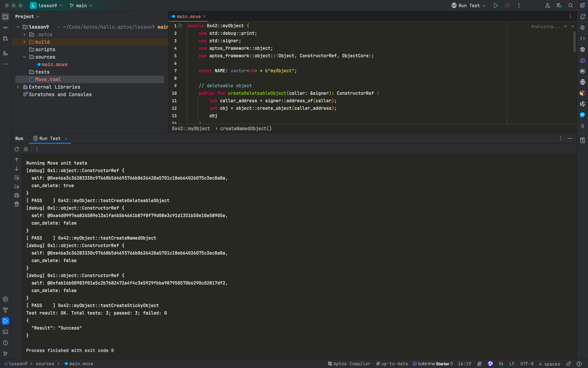Print console output with printer icon
588x368 pixels.
[17, 195]
